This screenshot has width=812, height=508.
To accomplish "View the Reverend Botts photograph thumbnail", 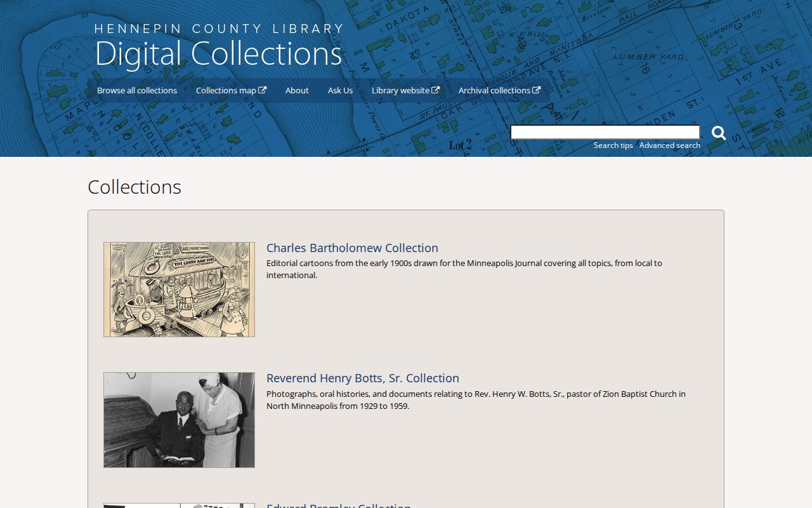I will click(179, 420).
